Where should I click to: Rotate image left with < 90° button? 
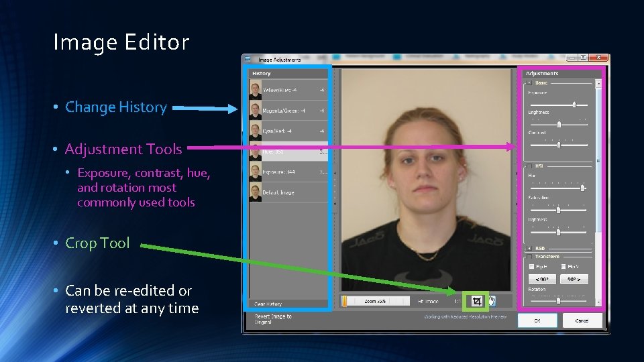pyautogui.click(x=542, y=279)
